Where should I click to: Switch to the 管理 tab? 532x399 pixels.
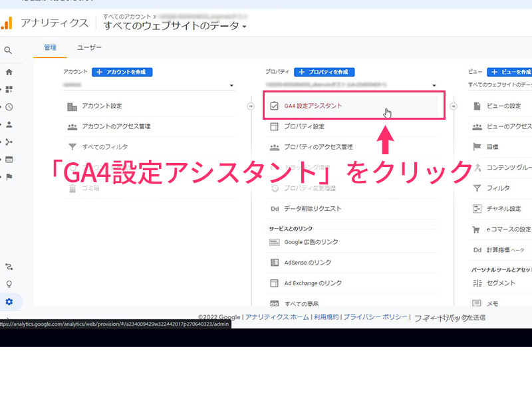point(51,48)
